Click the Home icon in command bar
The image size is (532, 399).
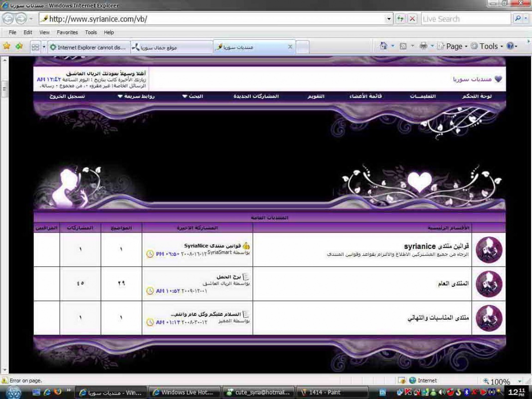click(383, 46)
